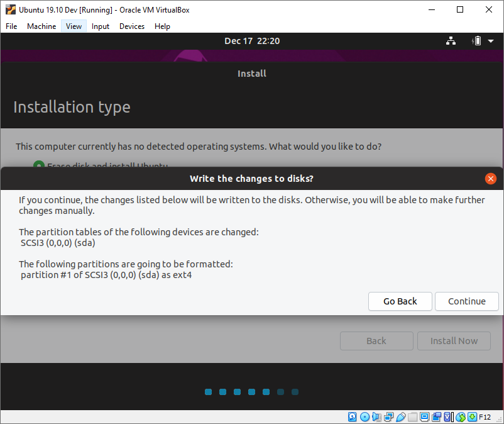The width and height of the screenshot is (504, 424).
Task: Click the keyboard capture host key icon
Action: (472, 417)
